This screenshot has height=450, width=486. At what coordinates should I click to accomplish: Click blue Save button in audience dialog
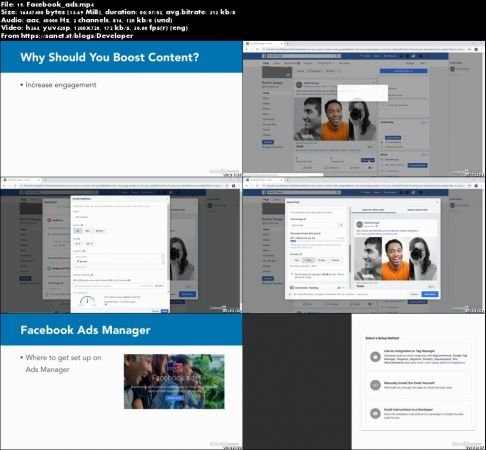click(x=164, y=311)
